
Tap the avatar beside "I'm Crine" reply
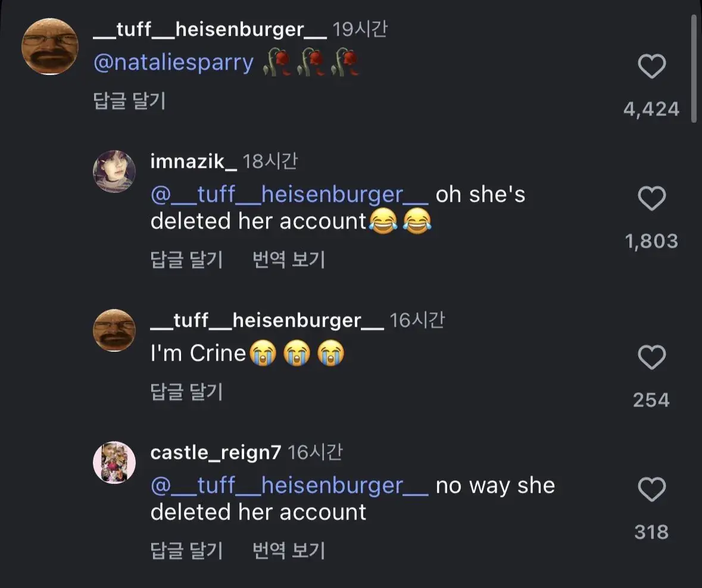pyautogui.click(x=114, y=330)
